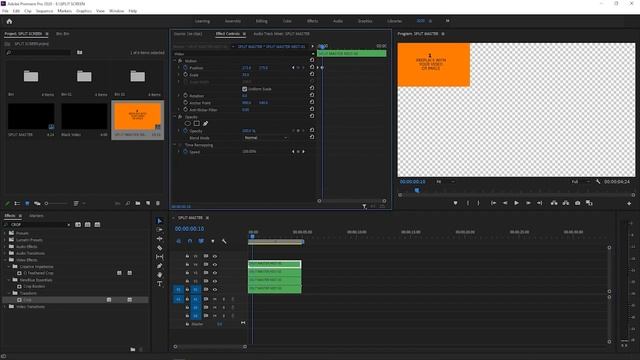Click the Extract button in Program monitor
Screen dimensions: 640x360
tap(566, 203)
